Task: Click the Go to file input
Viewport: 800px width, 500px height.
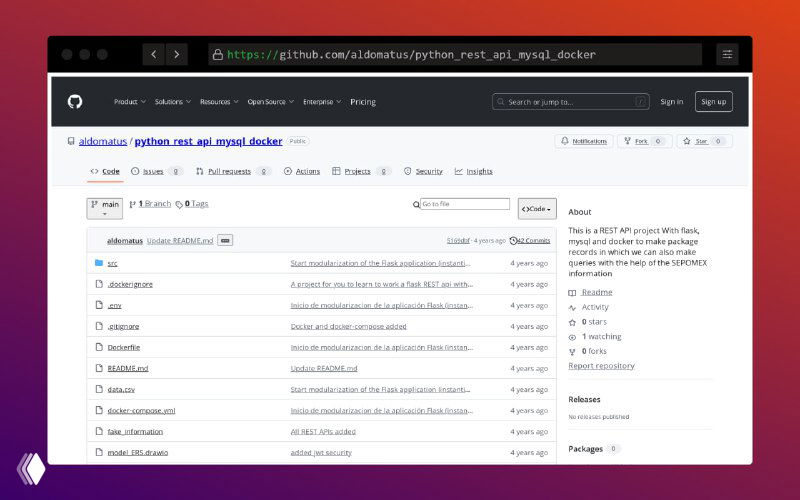Action: [465, 204]
